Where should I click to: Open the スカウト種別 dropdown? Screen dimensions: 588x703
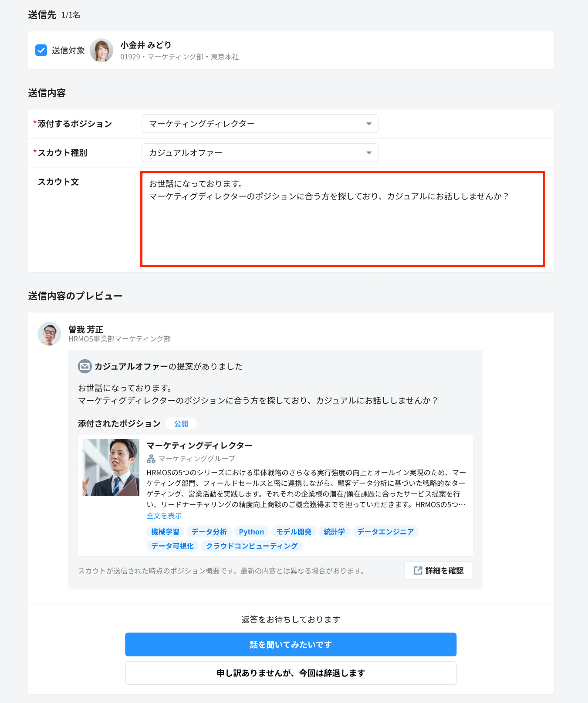click(x=260, y=153)
